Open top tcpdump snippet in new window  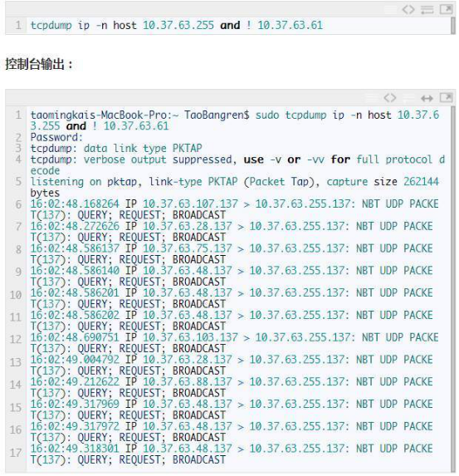(x=446, y=9)
